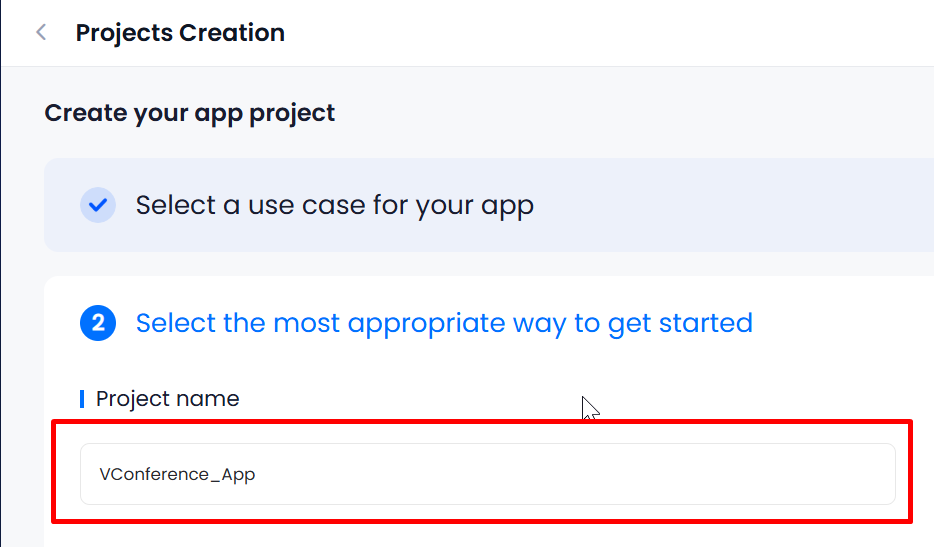Click the VConference_App text in the field
This screenshot has height=547, width=934.
(177, 474)
